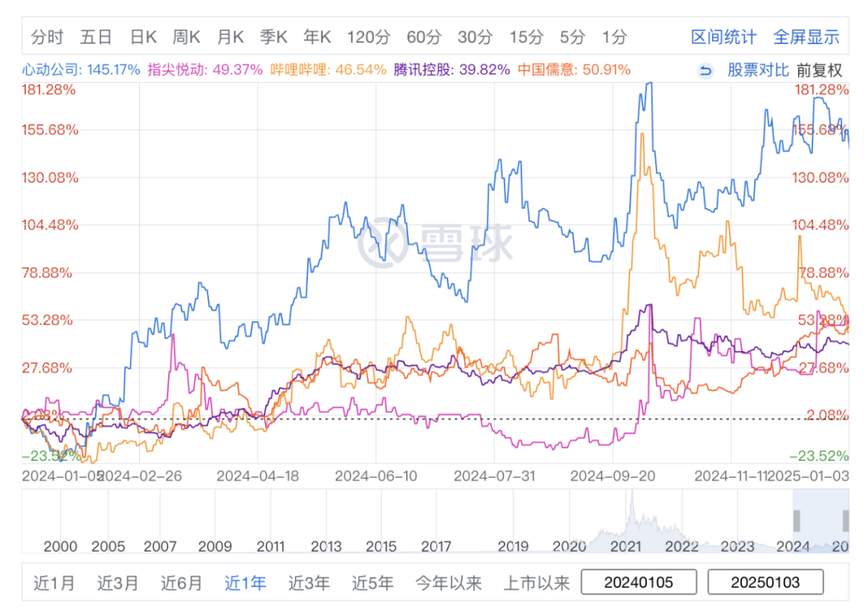Click year 2005 in the overview timeline
The width and height of the screenshot is (868, 608).
pyautogui.click(x=108, y=547)
